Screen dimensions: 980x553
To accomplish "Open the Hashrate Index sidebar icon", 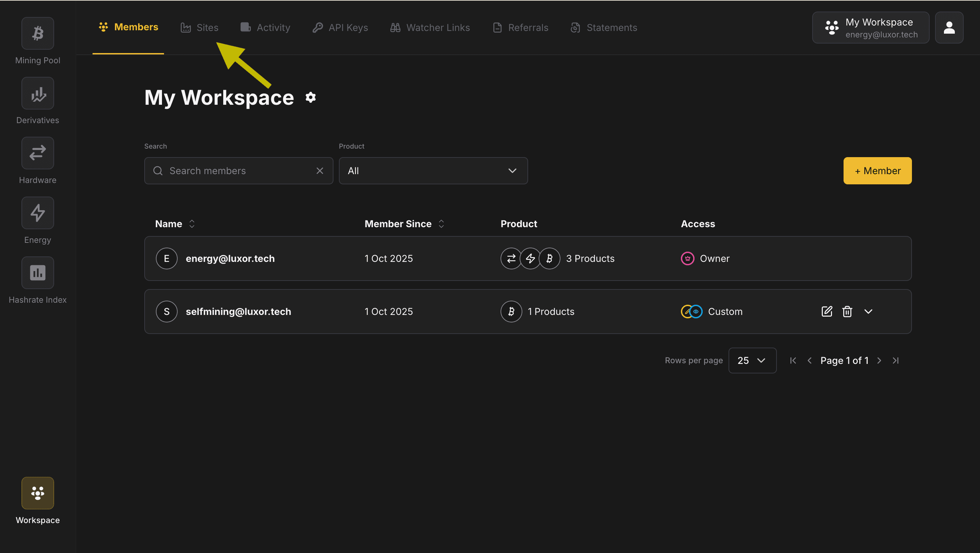I will click(x=37, y=273).
